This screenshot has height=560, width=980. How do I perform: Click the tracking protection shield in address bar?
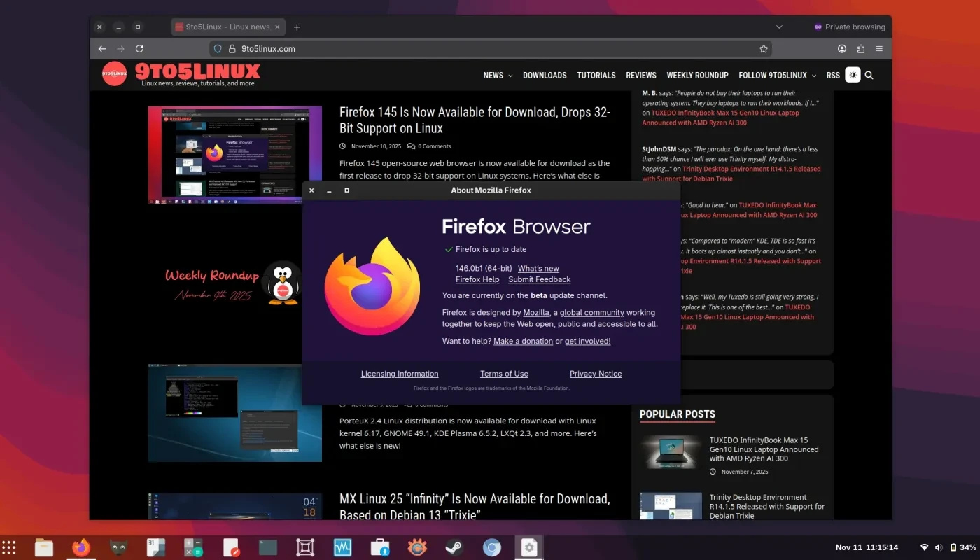[218, 49]
